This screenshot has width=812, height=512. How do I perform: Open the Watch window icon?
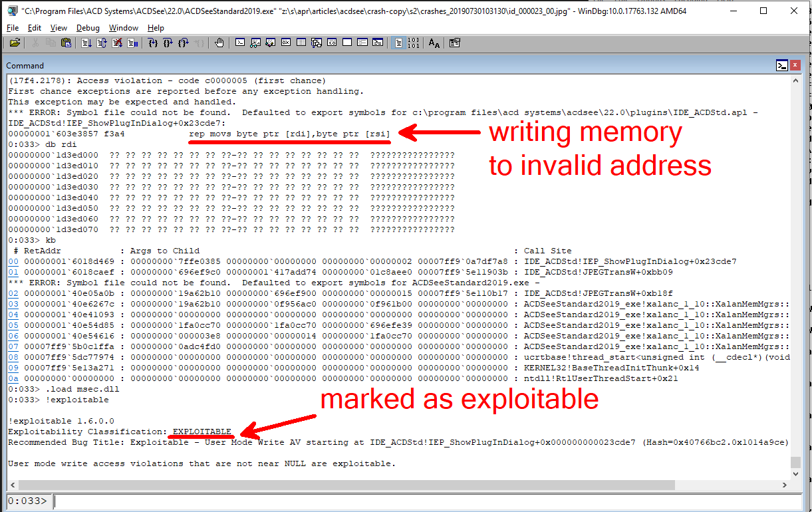pyautogui.click(x=255, y=43)
